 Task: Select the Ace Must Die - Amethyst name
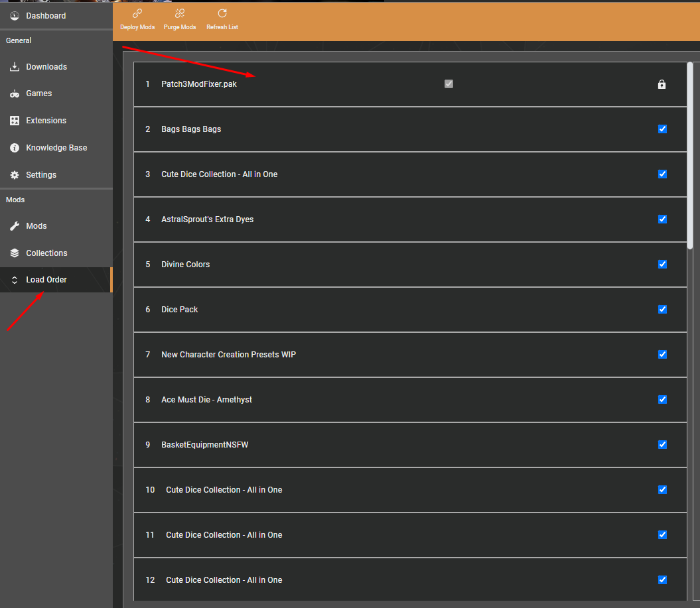tap(207, 399)
